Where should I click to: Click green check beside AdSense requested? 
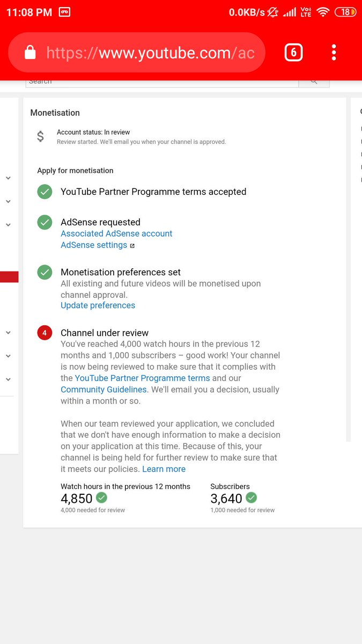45,222
